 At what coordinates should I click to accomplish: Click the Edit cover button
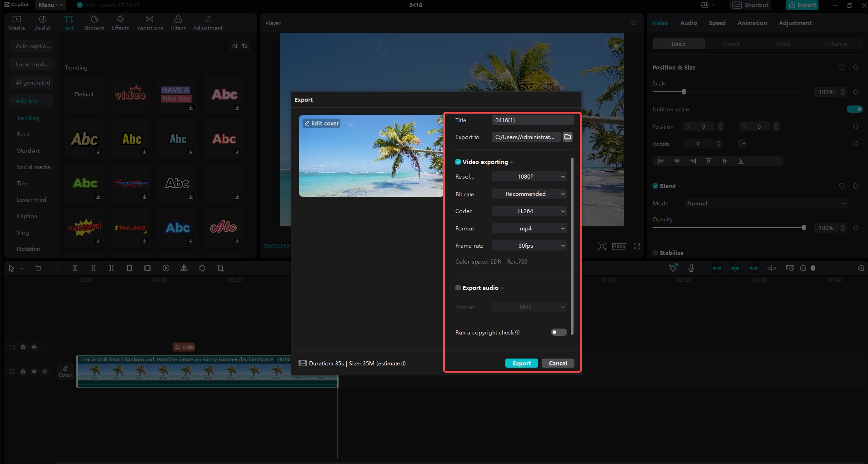321,123
